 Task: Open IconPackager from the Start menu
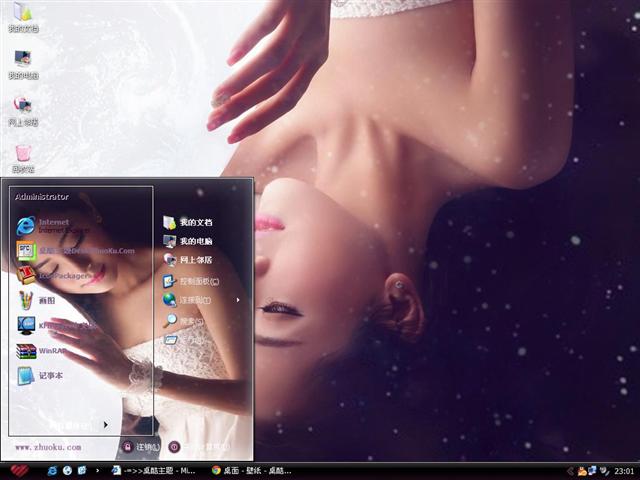pos(53,276)
